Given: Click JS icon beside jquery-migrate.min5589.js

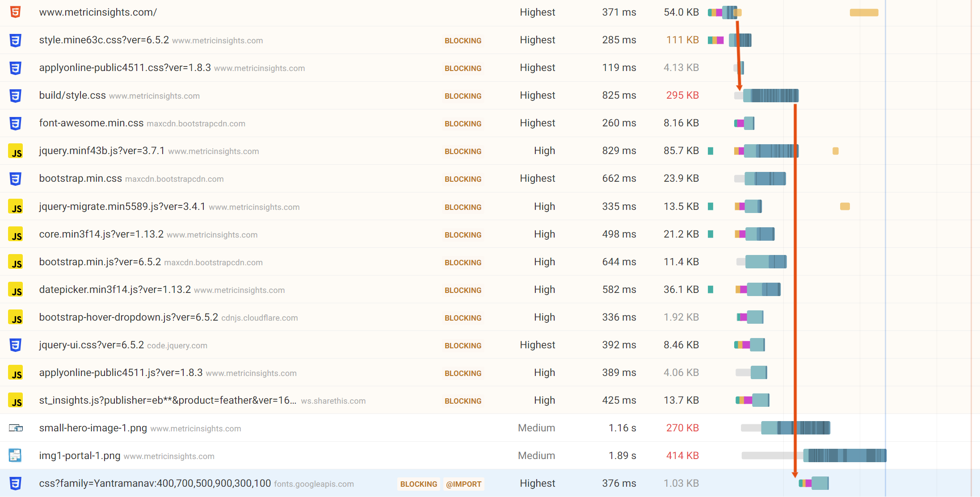Looking at the screenshot, I should (x=16, y=206).
